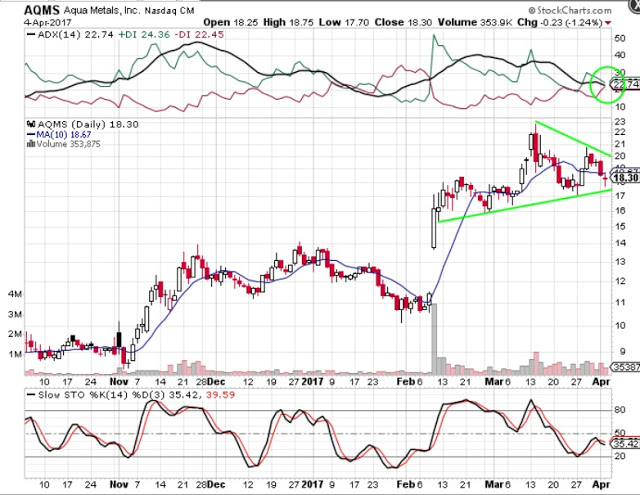Click the 80 level on stochastic scale

620,410
